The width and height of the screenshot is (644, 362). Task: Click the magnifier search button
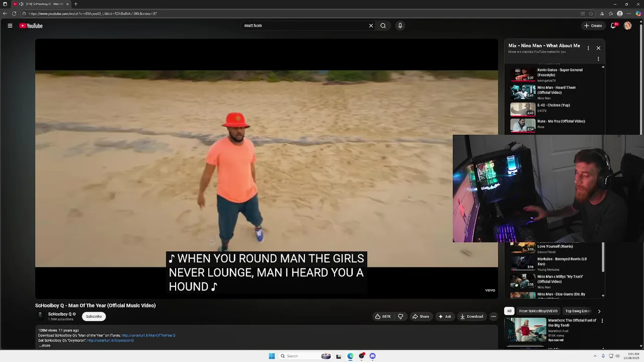tap(383, 26)
